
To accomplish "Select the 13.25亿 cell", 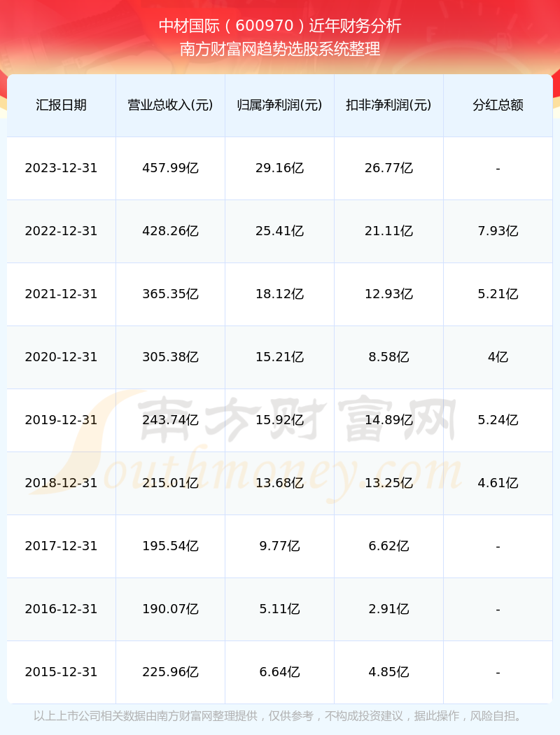I will 389,483.
